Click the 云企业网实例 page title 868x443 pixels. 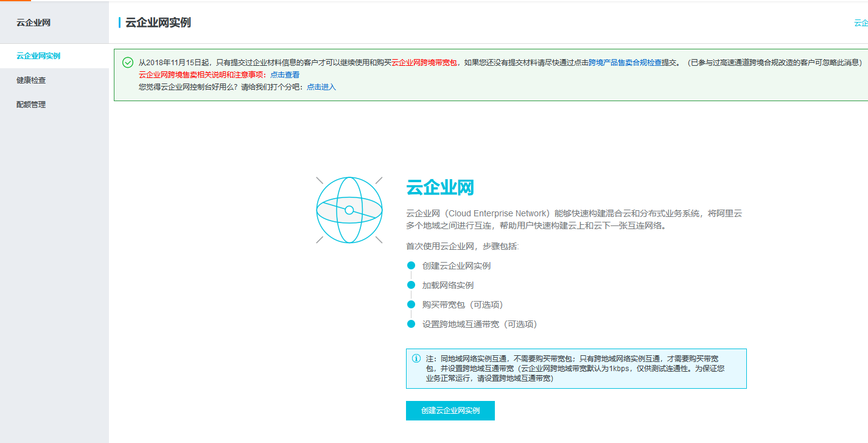pyautogui.click(x=158, y=23)
